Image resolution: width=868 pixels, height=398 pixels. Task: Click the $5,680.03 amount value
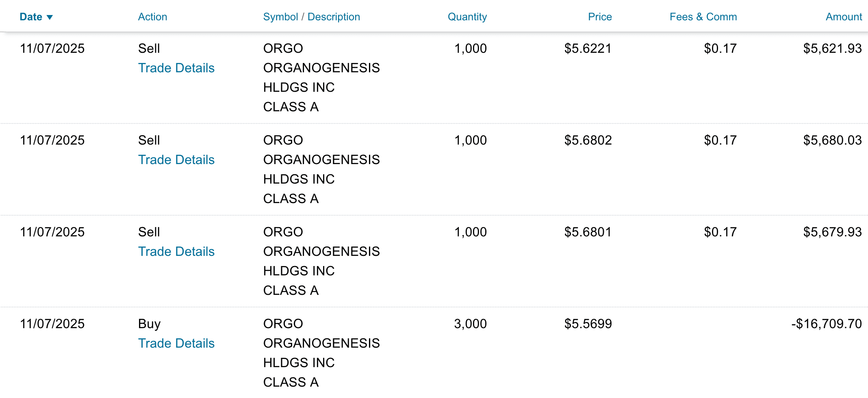(x=832, y=140)
